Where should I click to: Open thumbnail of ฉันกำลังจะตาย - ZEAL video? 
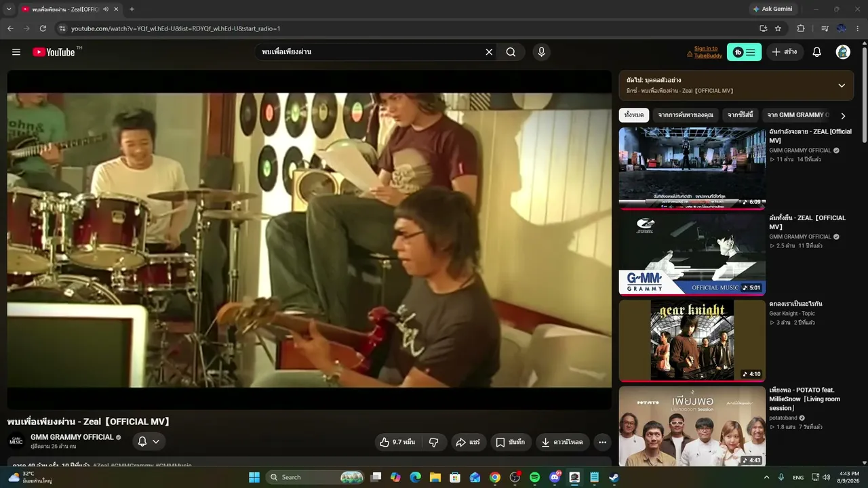(692, 169)
